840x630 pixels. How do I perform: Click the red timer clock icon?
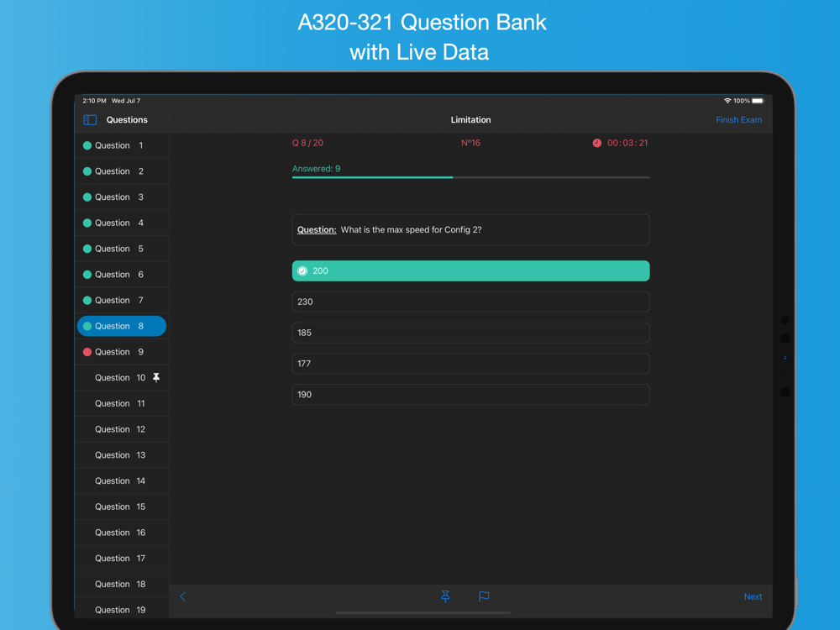(596, 143)
